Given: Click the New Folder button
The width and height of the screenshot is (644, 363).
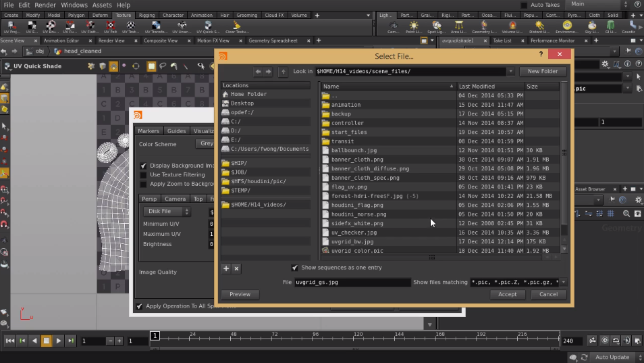Looking at the screenshot, I should pos(543,71).
